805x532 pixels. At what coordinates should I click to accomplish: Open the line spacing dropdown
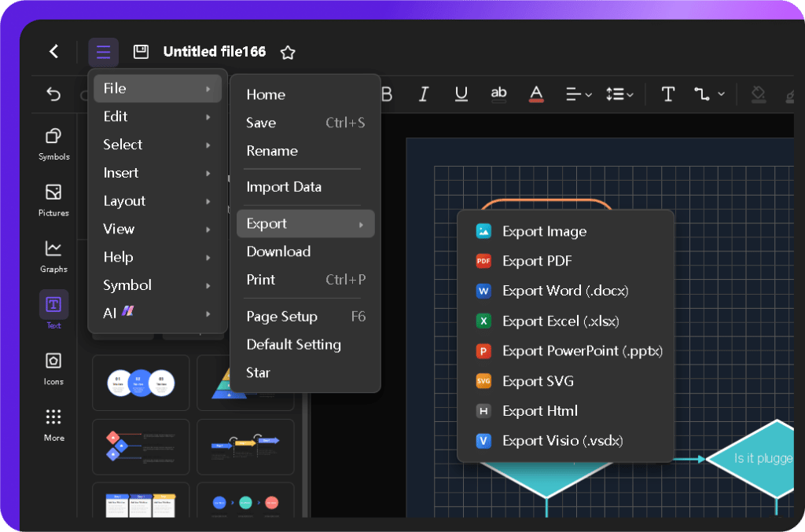point(619,94)
